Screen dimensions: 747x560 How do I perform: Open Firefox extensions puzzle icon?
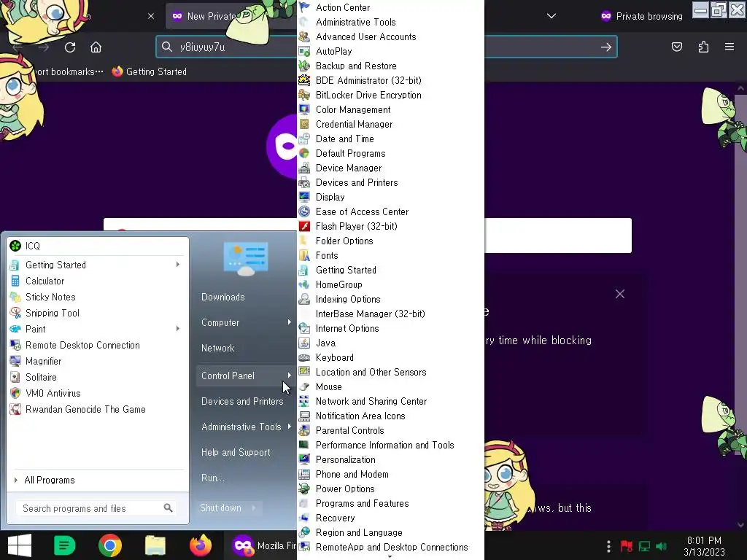tap(703, 47)
